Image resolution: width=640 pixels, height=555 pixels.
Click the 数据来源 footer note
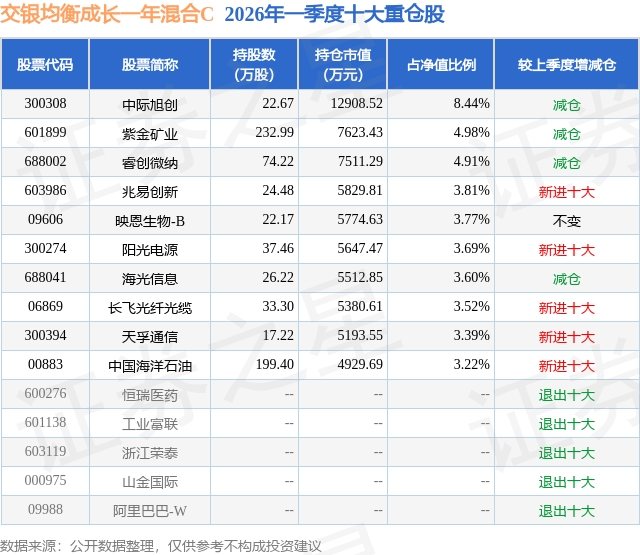(161, 546)
